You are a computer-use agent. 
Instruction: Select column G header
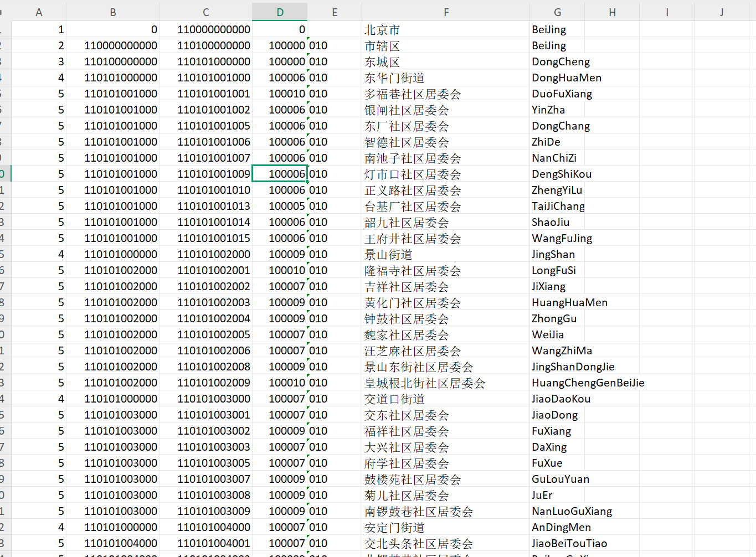[x=557, y=12]
